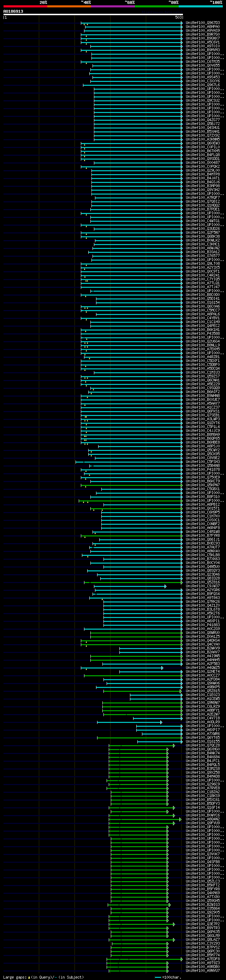Image resolution: width=226 pixels, height=980 pixels.
Task: Select hit UniRef100_Q5KPN7
Action: 203,485
